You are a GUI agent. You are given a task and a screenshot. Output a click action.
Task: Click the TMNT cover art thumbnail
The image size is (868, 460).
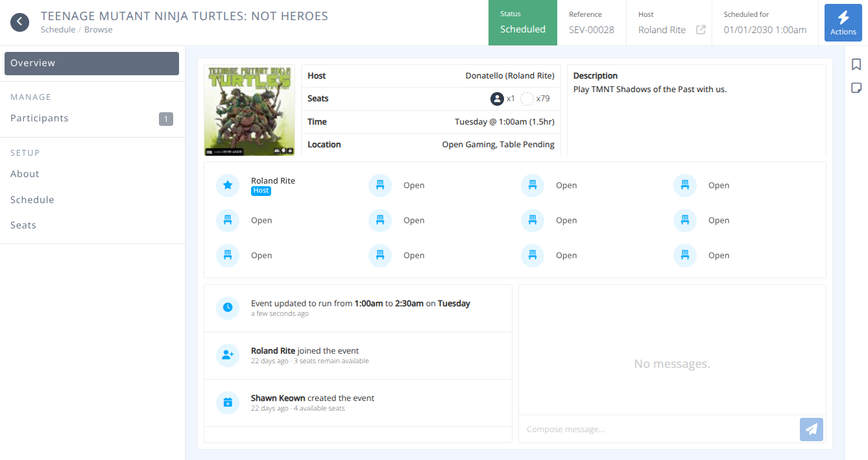[x=249, y=110]
